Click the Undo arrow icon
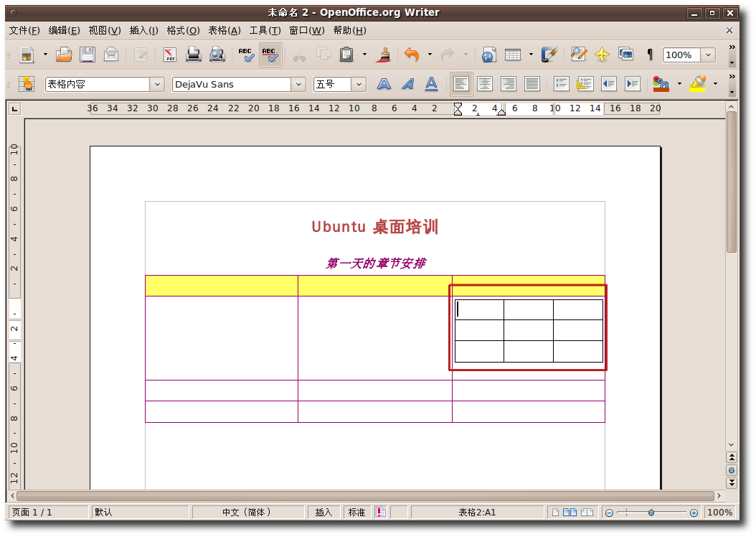 (411, 55)
